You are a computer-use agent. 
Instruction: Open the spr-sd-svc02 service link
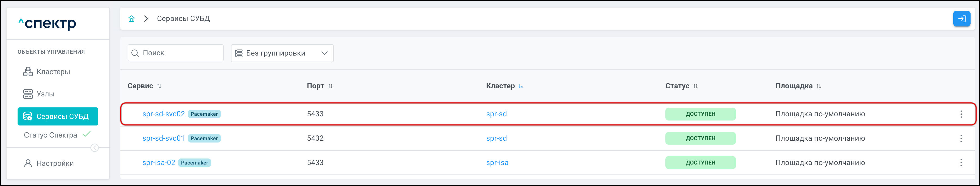click(163, 114)
